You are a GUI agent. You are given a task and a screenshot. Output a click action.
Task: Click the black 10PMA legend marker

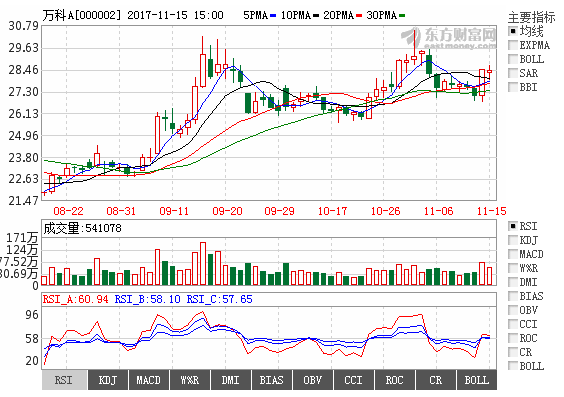tap(316, 16)
